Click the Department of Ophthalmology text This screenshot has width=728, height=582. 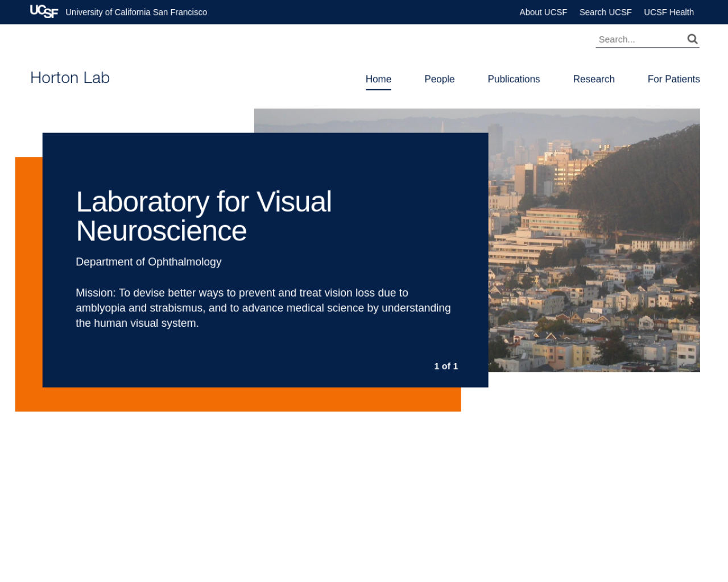148,262
